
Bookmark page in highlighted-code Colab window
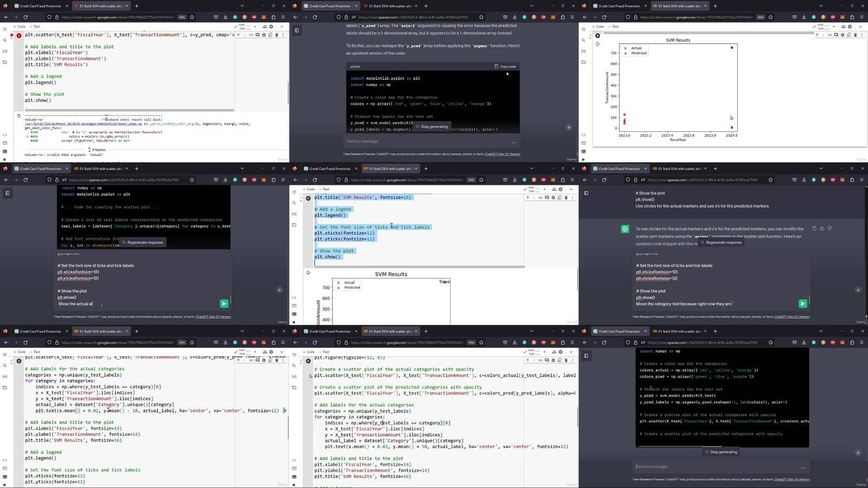[x=481, y=180]
